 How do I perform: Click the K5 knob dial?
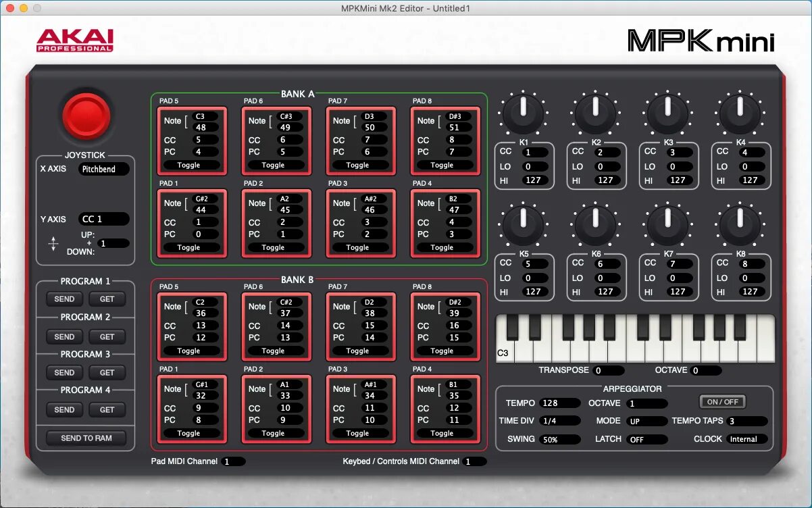click(x=523, y=226)
